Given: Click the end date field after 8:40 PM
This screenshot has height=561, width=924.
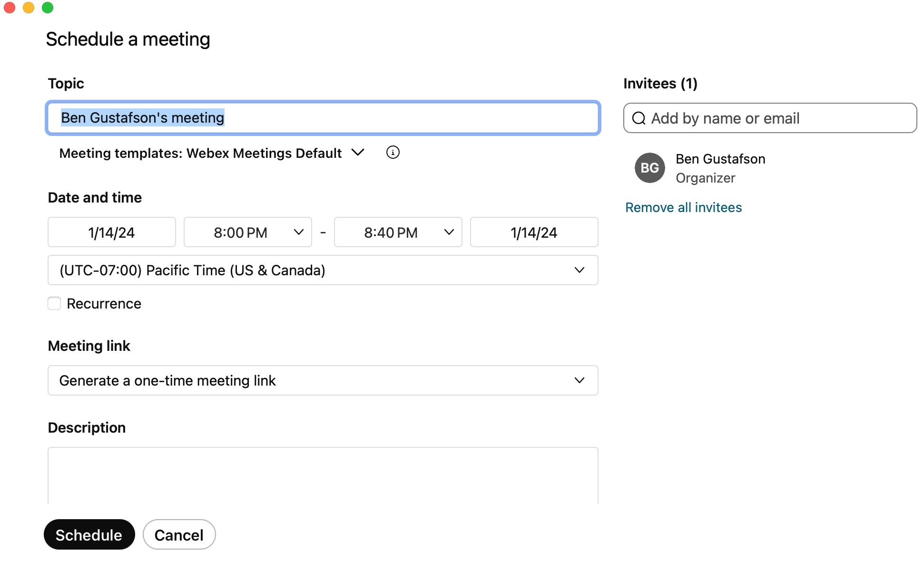Looking at the screenshot, I should click(534, 232).
